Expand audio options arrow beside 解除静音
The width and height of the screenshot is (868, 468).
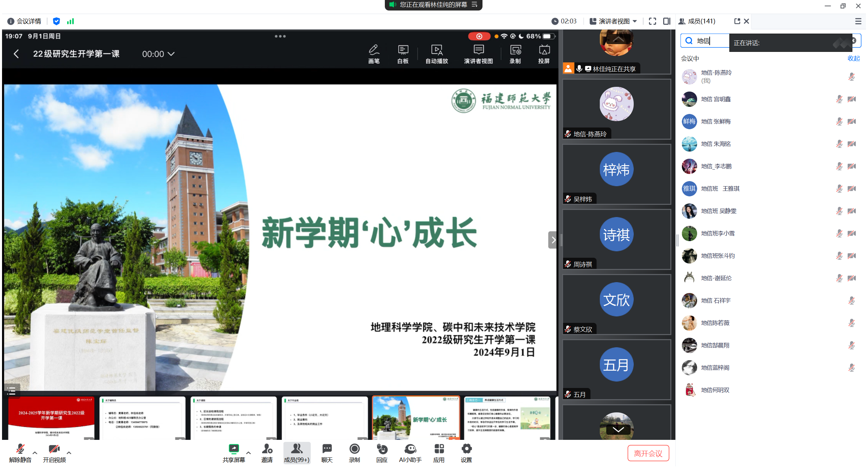coord(35,453)
